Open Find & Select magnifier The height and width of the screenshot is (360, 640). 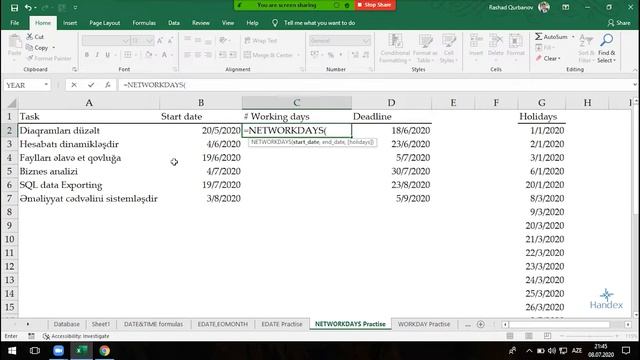(x=607, y=48)
